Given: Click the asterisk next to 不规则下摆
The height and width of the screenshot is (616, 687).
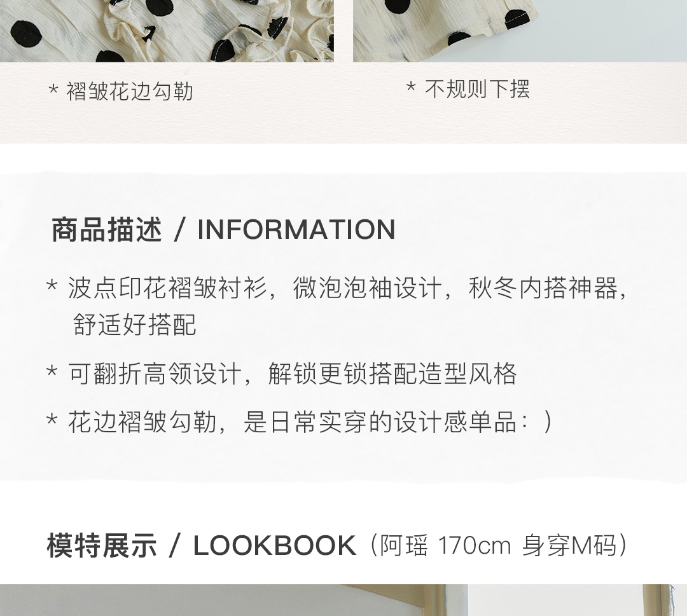Looking at the screenshot, I should point(410,86).
